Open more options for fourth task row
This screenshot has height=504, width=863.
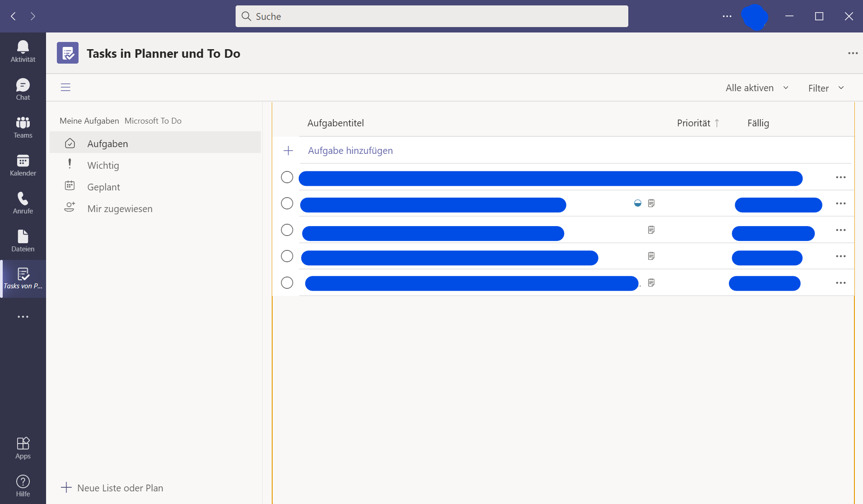(x=840, y=256)
